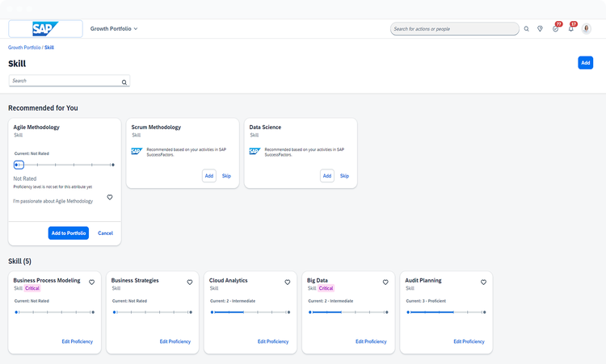Click the blue Add button at top right
Image resolution: width=606 pixels, height=364 pixels.
click(586, 63)
